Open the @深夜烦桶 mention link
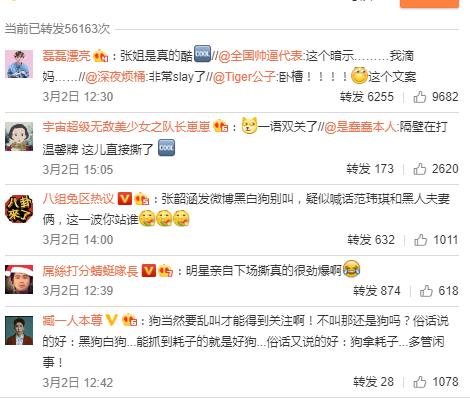470x402 pixels. tap(115, 77)
